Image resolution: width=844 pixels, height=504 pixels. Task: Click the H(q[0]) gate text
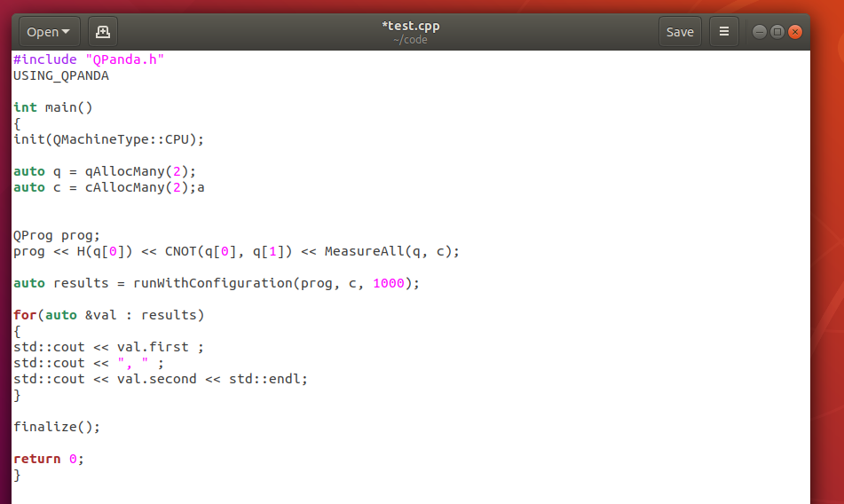tap(105, 251)
